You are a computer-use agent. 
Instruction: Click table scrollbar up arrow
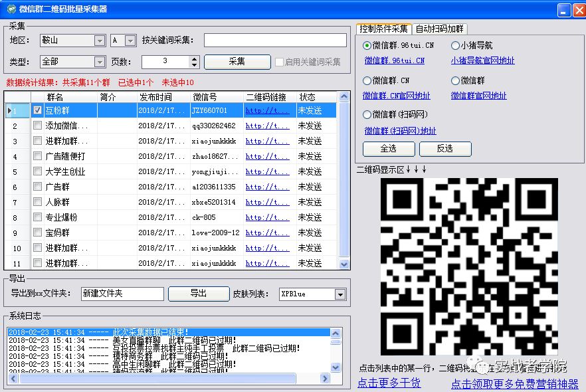[344, 97]
